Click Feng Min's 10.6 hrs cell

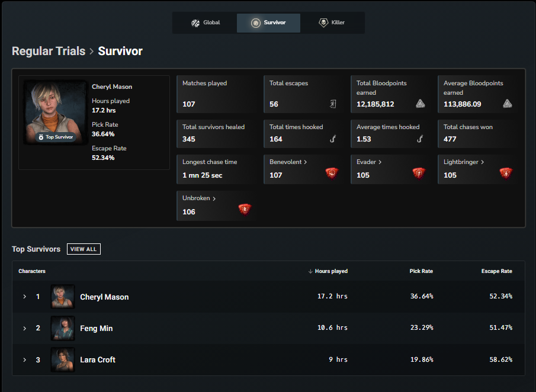(x=332, y=327)
